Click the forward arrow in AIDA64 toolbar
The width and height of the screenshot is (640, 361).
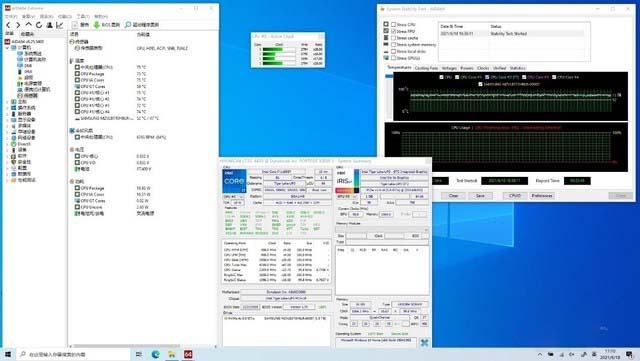(x=18, y=25)
